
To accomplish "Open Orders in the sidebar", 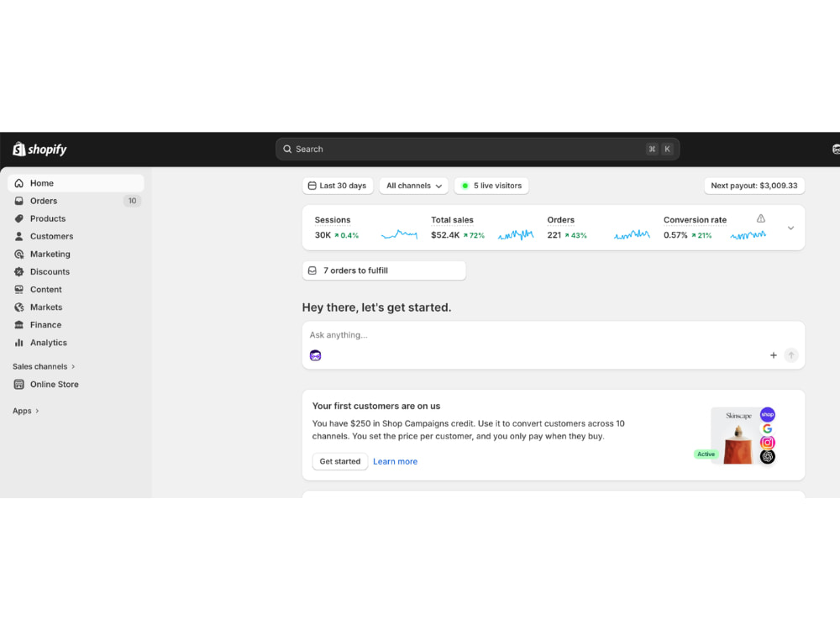I will 76,201.
